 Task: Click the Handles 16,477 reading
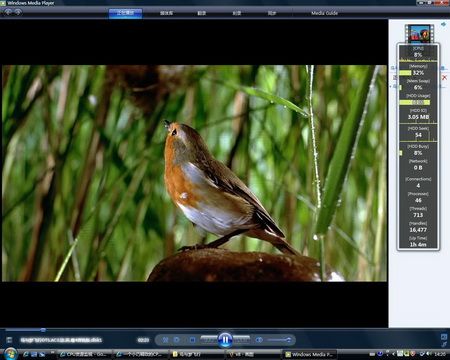[x=418, y=230]
